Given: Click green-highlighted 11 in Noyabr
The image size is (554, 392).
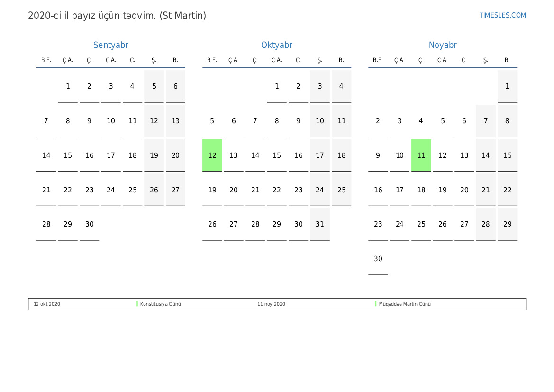Looking at the screenshot, I should point(421,155).
